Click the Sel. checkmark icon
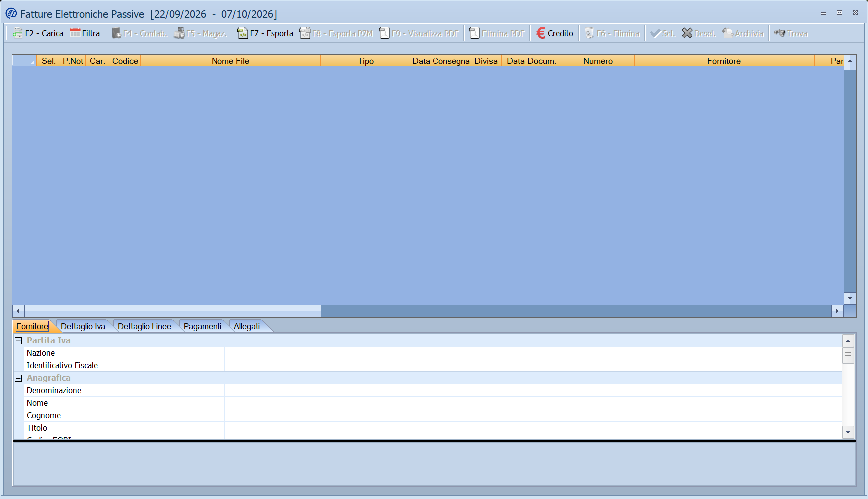868x499 pixels. (655, 33)
